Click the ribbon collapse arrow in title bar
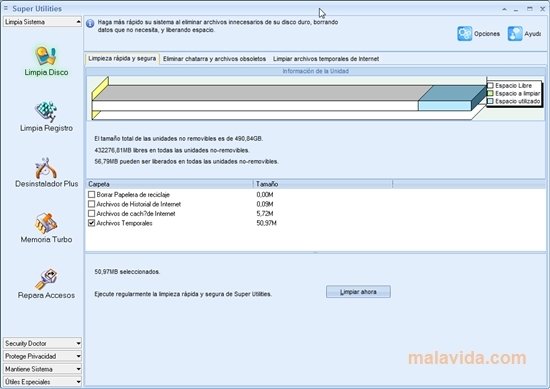Screen dimensions: 550x389 pos(504,9)
